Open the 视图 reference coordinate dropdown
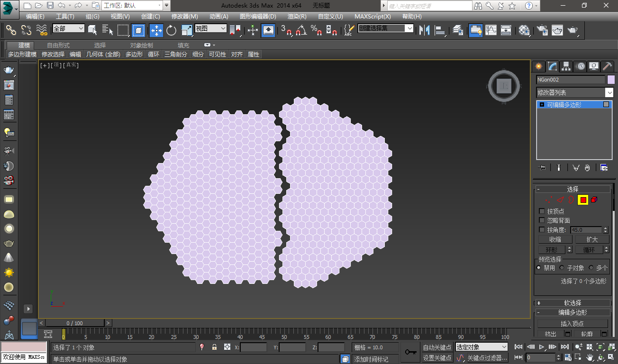 (x=211, y=28)
